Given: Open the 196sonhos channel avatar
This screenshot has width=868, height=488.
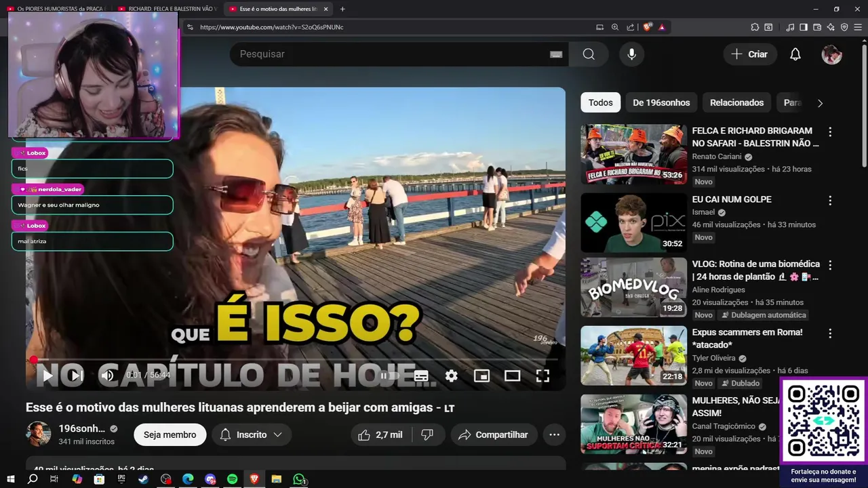Looking at the screenshot, I should tap(38, 434).
